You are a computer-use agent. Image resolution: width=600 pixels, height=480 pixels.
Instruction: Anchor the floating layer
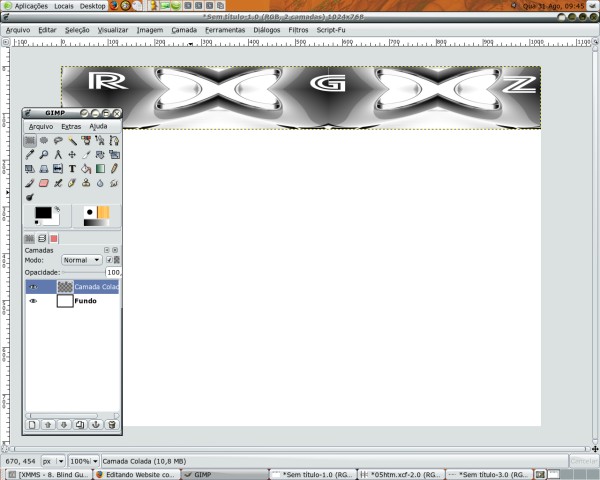click(x=96, y=425)
